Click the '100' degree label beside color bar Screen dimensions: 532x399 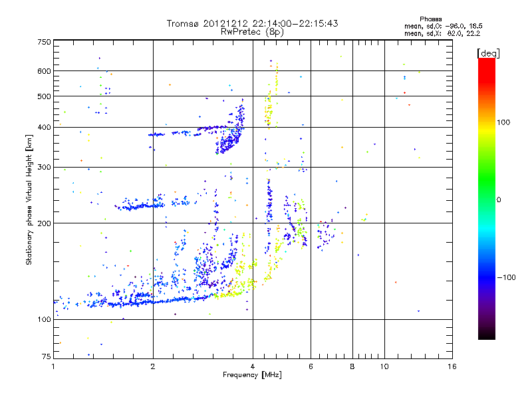coord(503,122)
